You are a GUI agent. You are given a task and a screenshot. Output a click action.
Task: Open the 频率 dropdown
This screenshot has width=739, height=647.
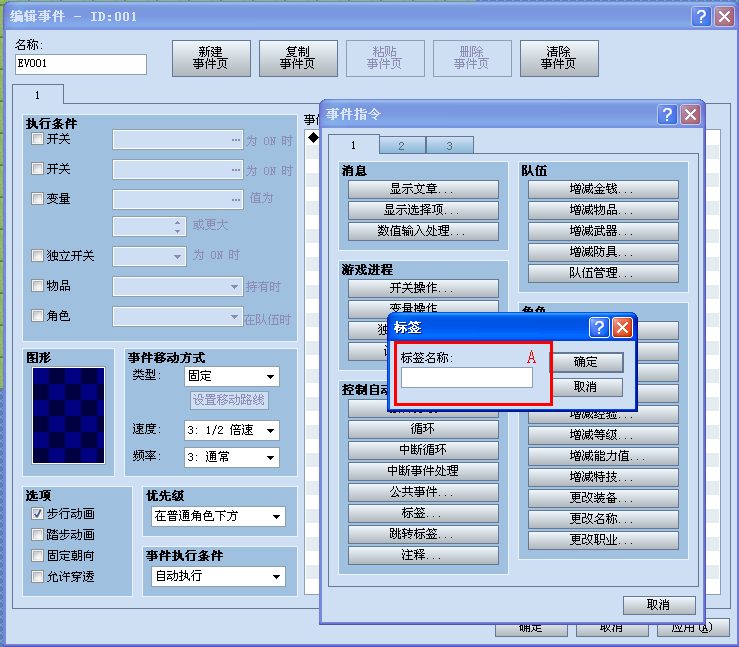pyautogui.click(x=232, y=457)
